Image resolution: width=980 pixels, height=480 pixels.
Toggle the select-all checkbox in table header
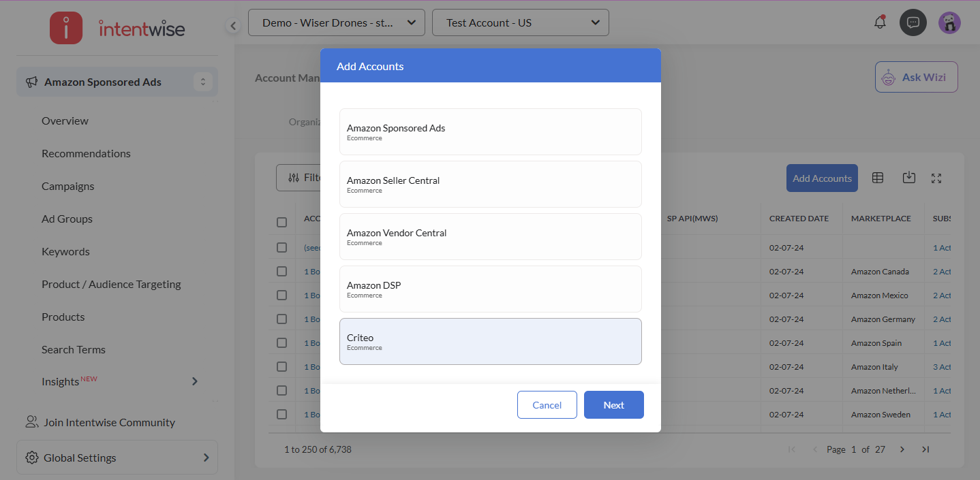281,222
